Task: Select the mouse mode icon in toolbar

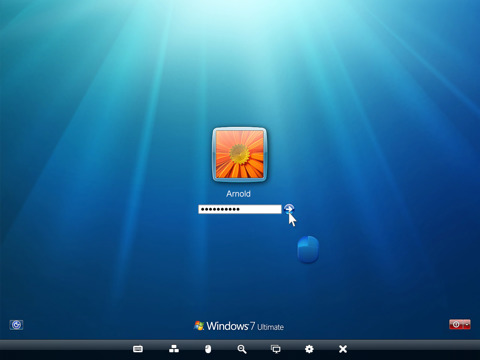Action: (208, 349)
